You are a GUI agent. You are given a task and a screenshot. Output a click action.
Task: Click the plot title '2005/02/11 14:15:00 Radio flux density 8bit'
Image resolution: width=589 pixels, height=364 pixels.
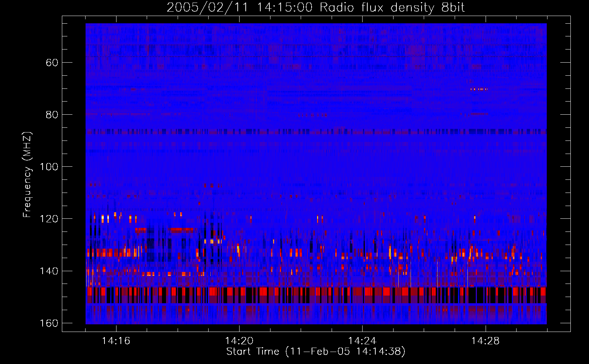pos(316,8)
